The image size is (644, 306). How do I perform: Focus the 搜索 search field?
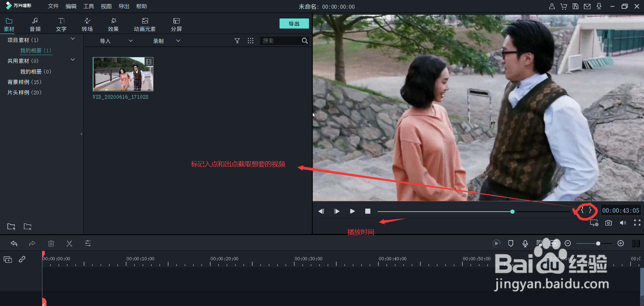point(280,41)
